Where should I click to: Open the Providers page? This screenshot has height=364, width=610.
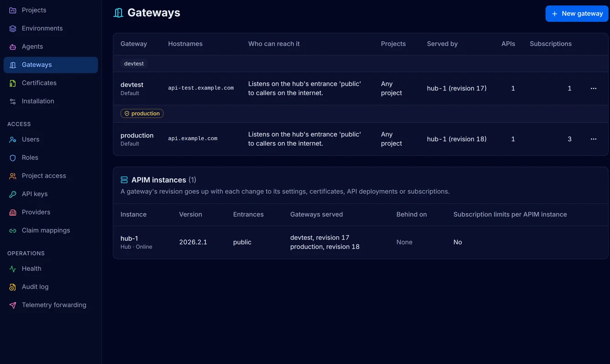pos(51,212)
